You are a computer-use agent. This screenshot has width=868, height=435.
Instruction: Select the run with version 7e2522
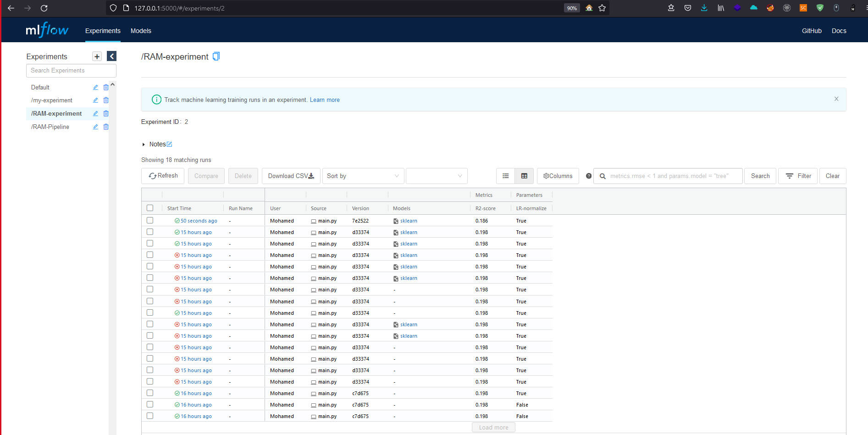pyautogui.click(x=150, y=220)
